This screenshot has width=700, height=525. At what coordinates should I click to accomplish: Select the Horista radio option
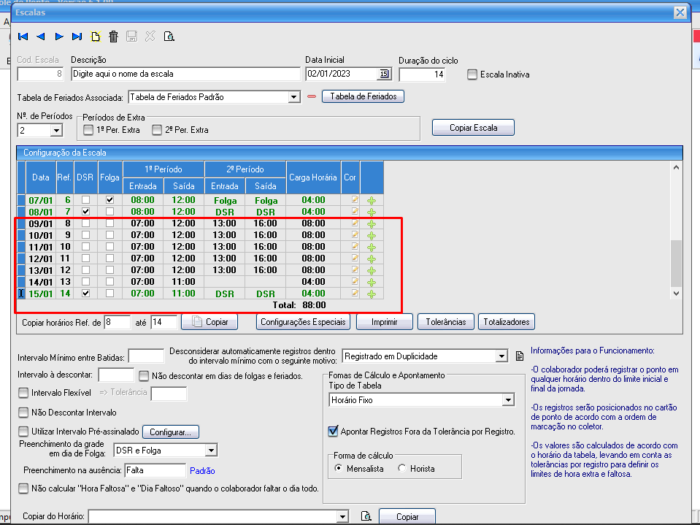click(402, 468)
